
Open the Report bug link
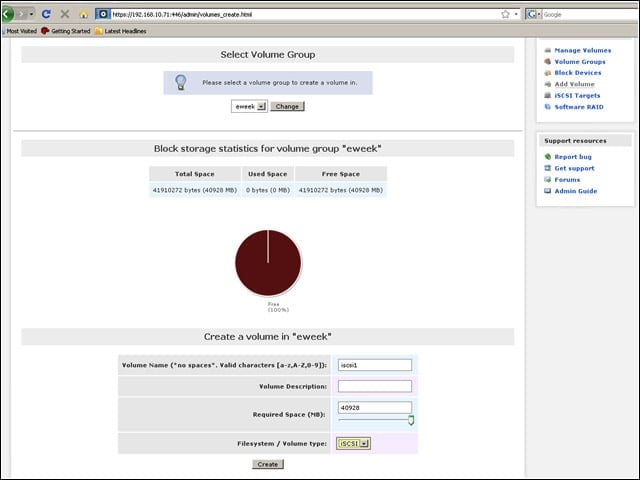pos(573,157)
